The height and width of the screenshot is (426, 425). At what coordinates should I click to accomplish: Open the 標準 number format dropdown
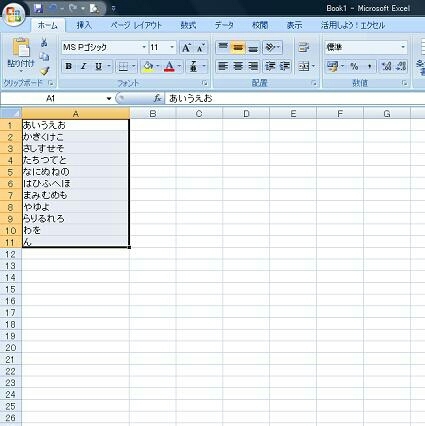[x=403, y=47]
